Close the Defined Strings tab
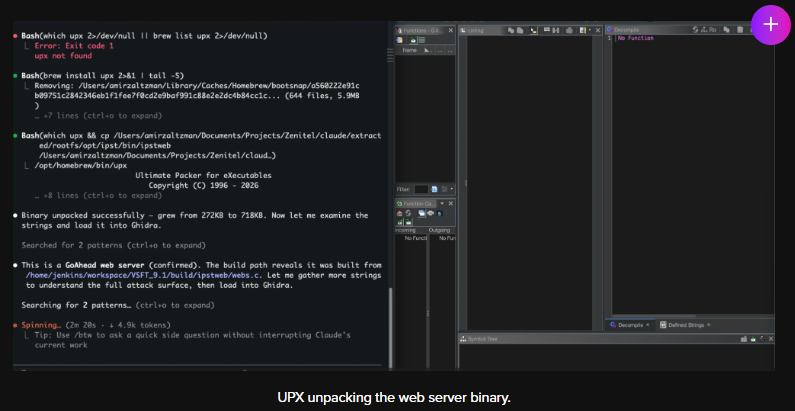The width and height of the screenshot is (795, 411). coord(709,325)
